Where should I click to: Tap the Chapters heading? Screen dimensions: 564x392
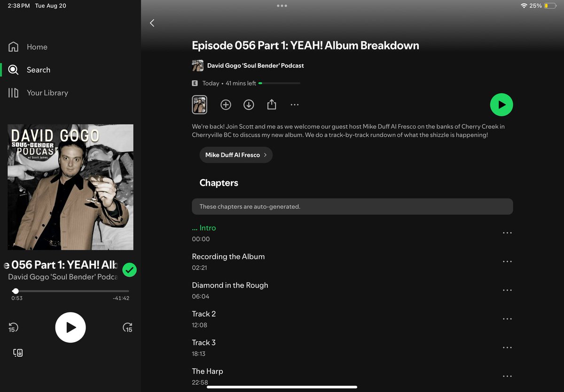click(x=219, y=183)
